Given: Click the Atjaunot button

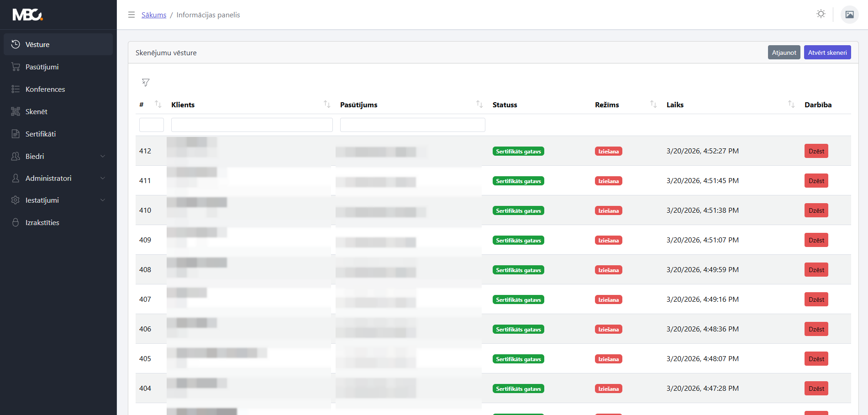Looking at the screenshot, I should tap(784, 53).
